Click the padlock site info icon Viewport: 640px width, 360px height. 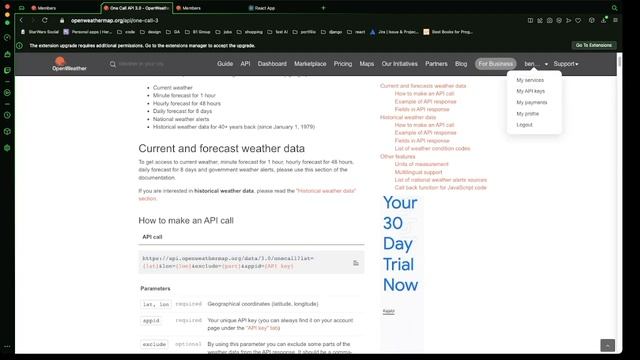coord(62,20)
